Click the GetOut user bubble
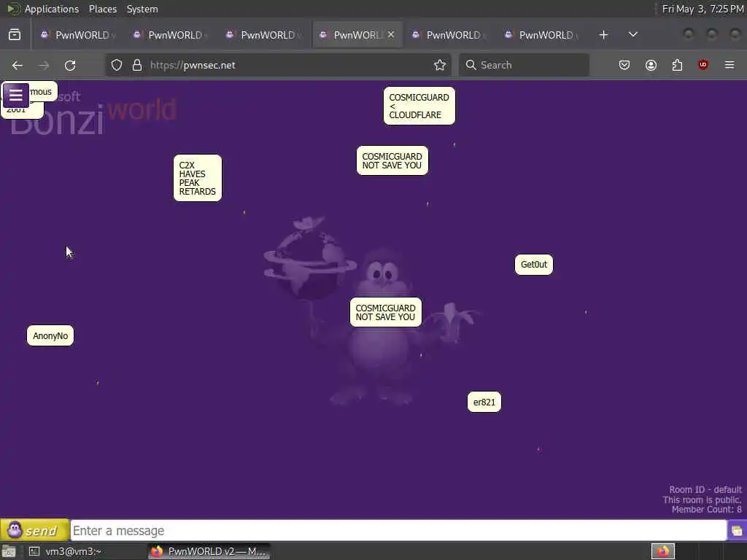Image resolution: width=747 pixels, height=560 pixels. pos(533,265)
